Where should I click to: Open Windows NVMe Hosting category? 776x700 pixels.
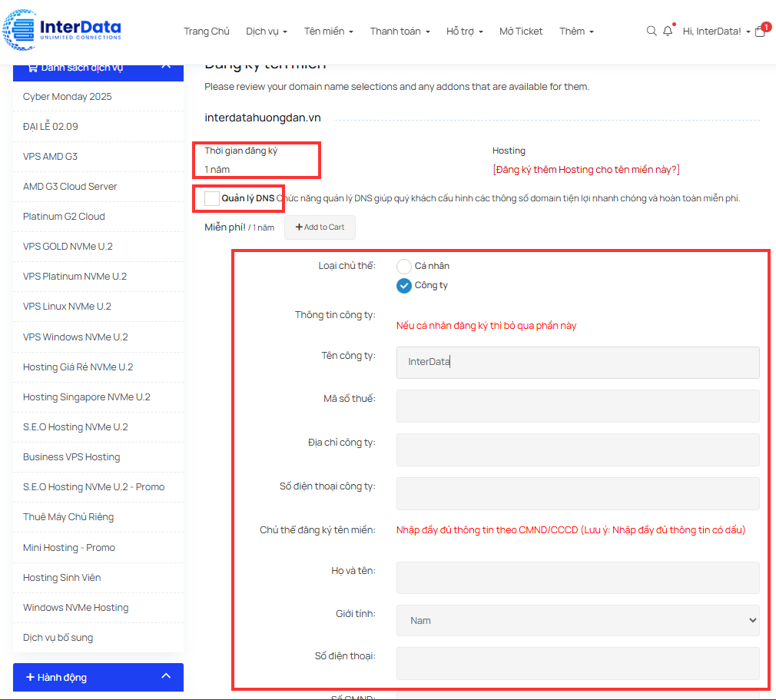76,608
